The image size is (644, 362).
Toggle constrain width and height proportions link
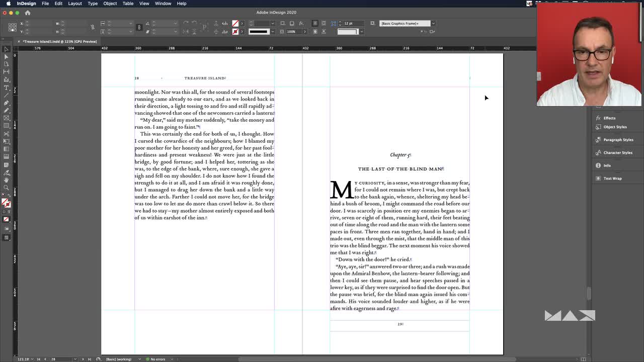(92, 27)
